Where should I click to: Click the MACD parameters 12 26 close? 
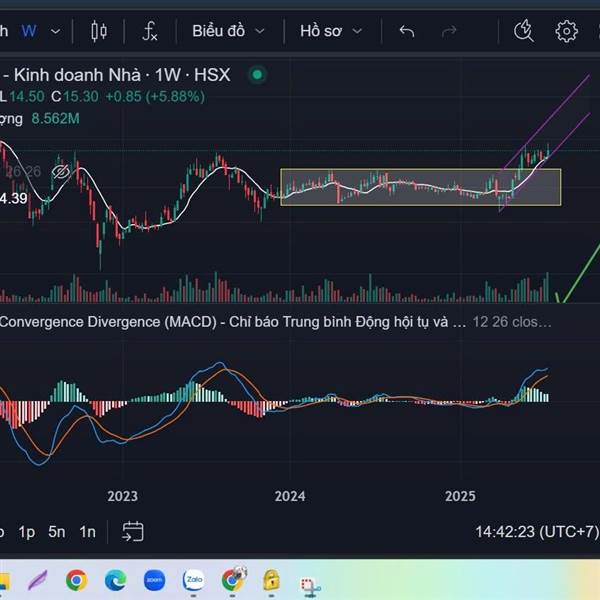pos(512,322)
